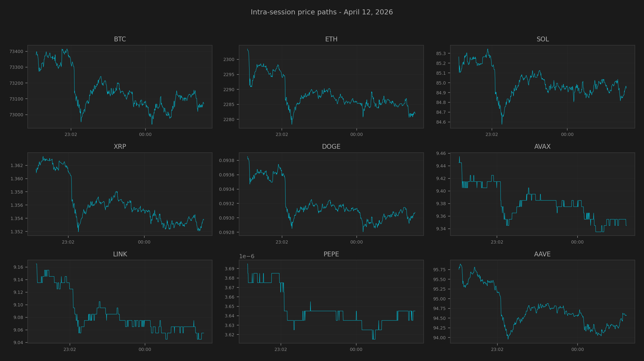Click the AVAX chart title
Screen dimensions: 644x361
542,147
